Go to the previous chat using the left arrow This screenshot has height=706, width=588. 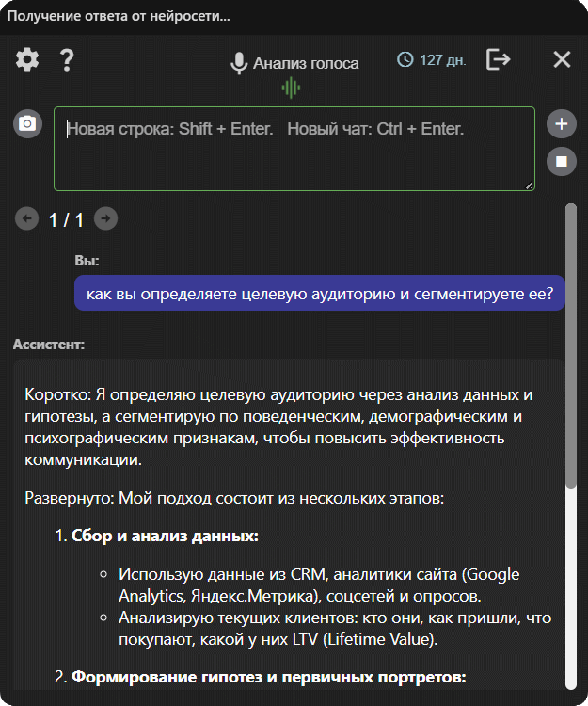[x=27, y=218]
